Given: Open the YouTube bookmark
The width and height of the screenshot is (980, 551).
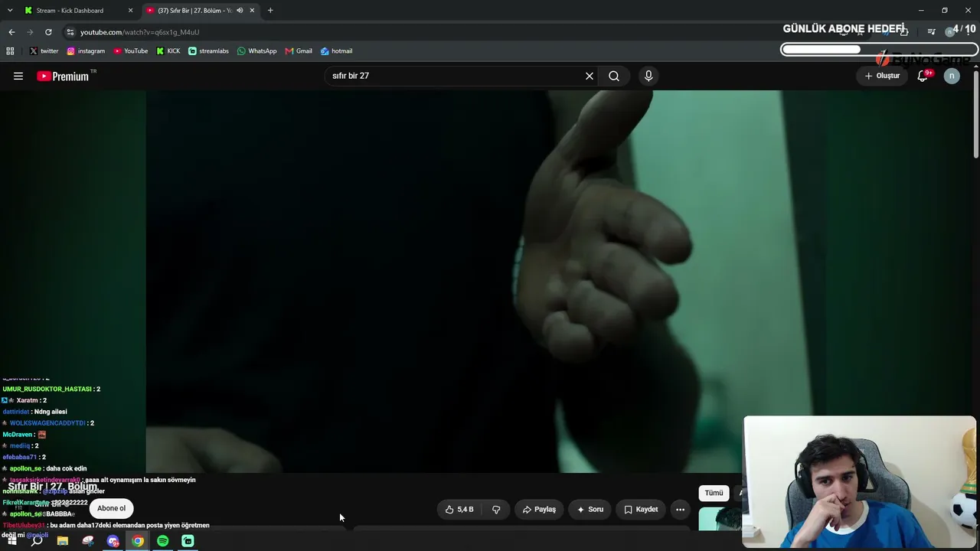Looking at the screenshot, I should pos(131,51).
